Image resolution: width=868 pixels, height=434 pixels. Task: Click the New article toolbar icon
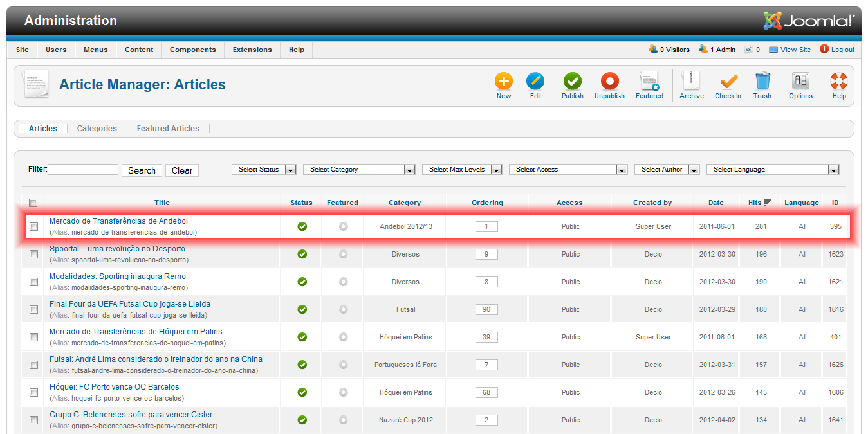(503, 82)
